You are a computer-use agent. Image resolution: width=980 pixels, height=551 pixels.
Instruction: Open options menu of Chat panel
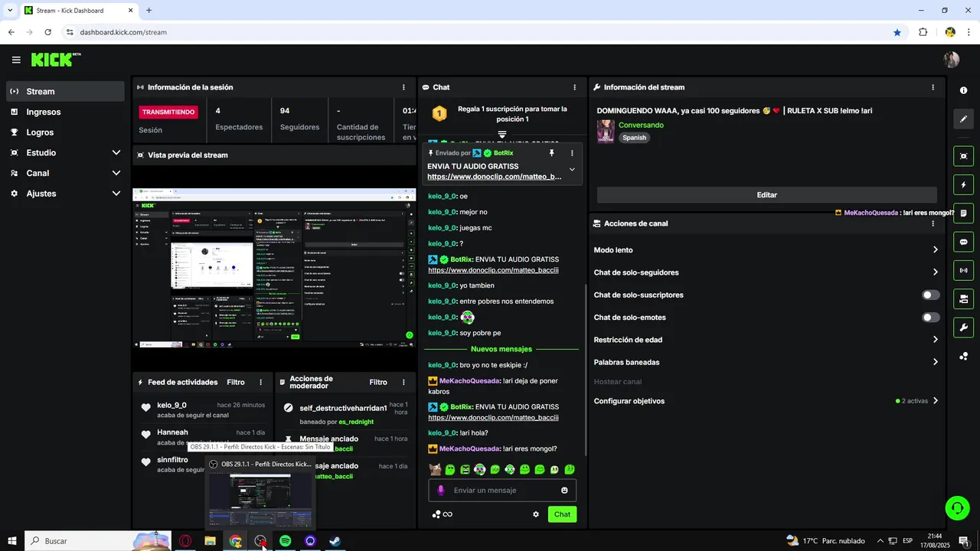click(x=575, y=87)
